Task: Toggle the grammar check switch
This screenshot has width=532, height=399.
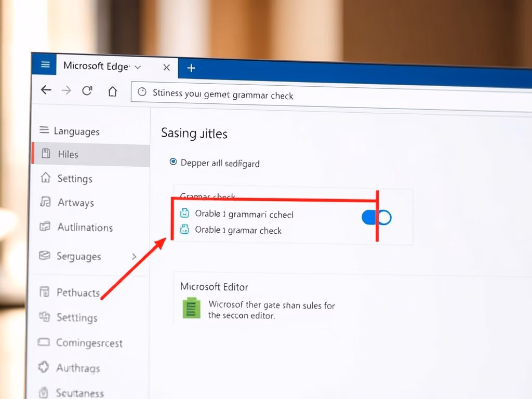Action: 377,218
